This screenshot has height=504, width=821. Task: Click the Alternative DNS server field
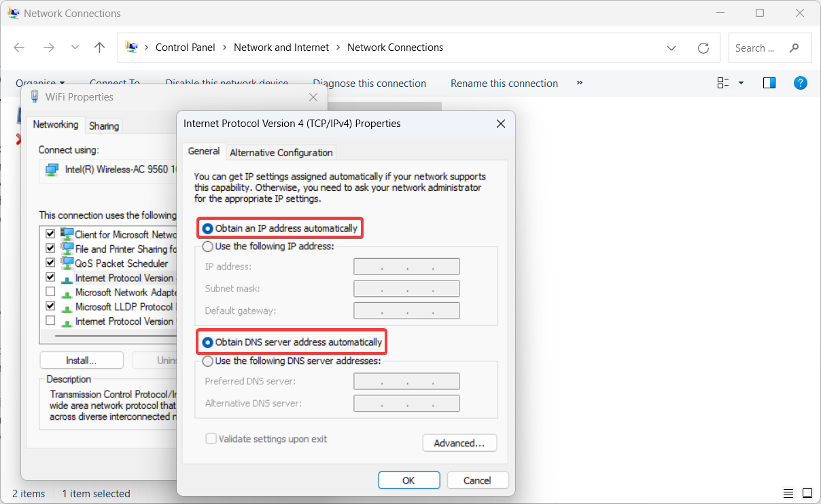click(x=406, y=403)
